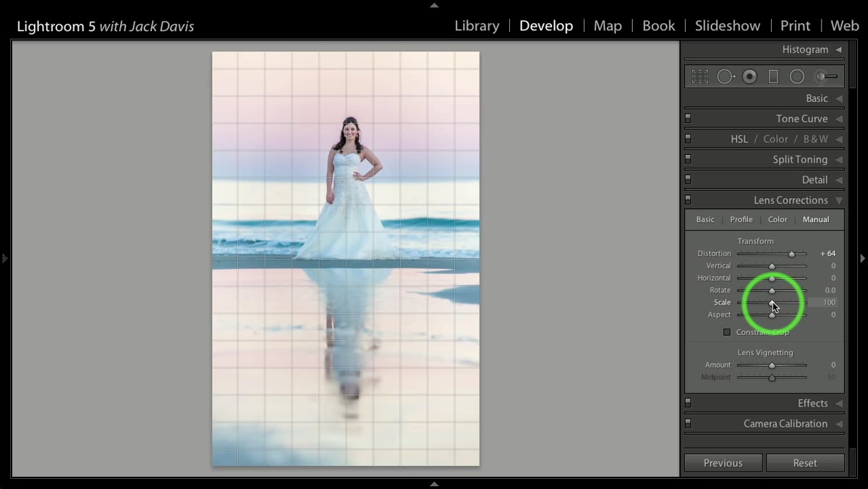Click the vignetting Midpoint slider handle
868x489 pixels.
pos(772,378)
